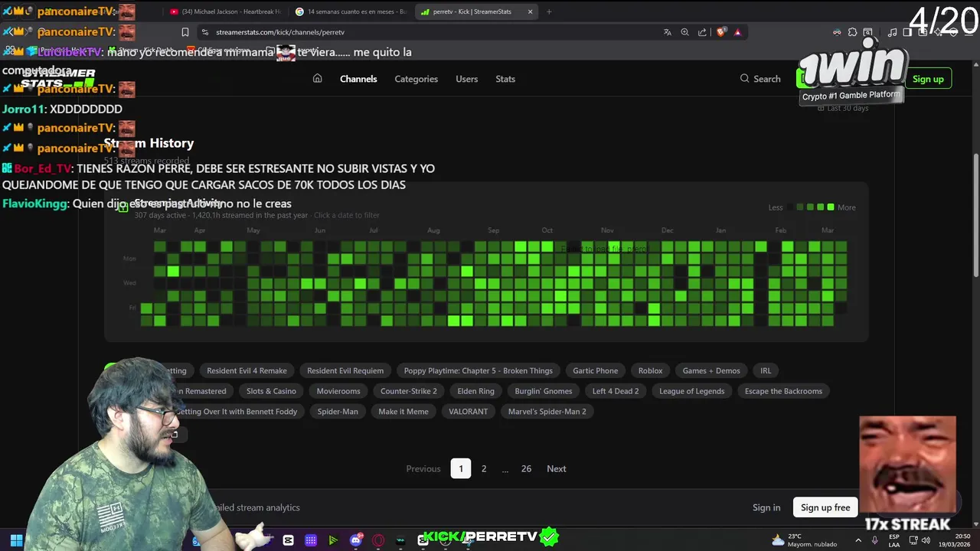Screen dimensions: 980x551
Task: Click the bookmark icon in address bar
Action: point(185,32)
